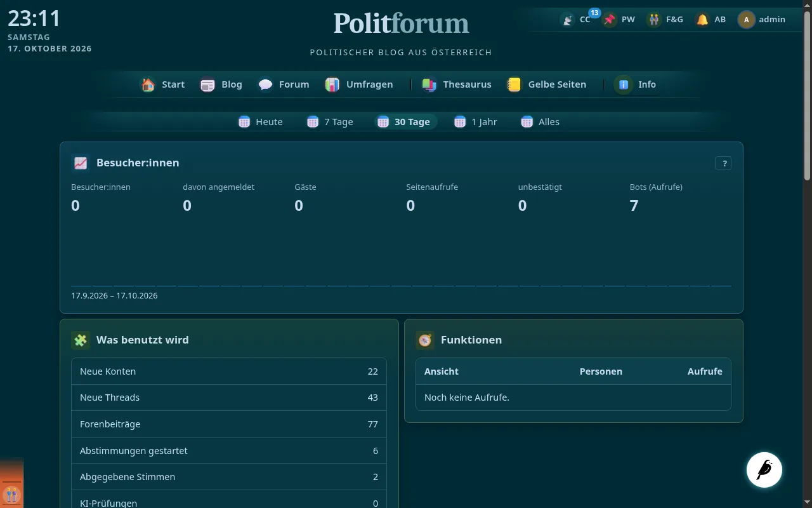This screenshot has width=812, height=508.
Task: Open the CC notifications icon with badge 13
Action: tap(568, 20)
